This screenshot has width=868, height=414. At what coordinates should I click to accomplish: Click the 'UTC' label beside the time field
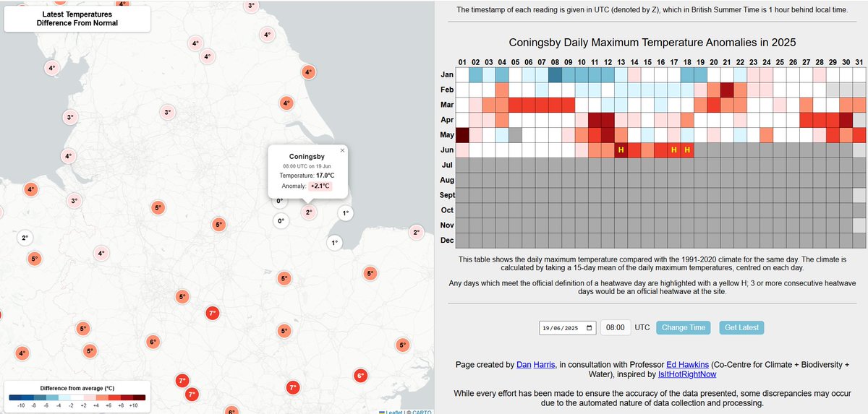click(x=642, y=327)
